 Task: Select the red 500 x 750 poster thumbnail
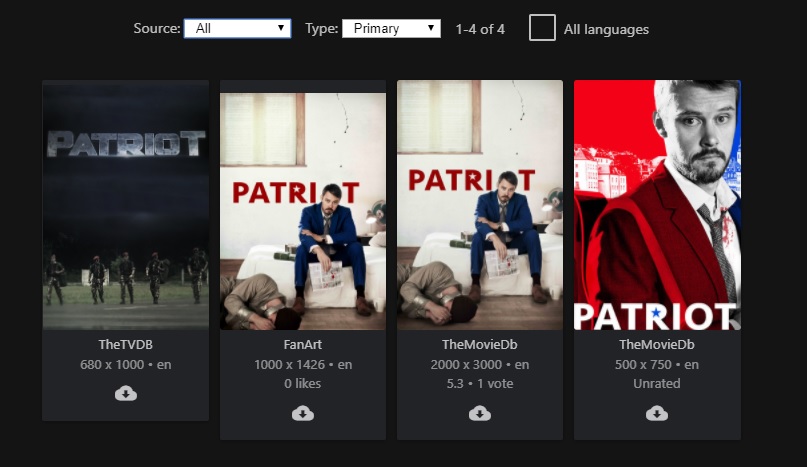click(x=657, y=204)
